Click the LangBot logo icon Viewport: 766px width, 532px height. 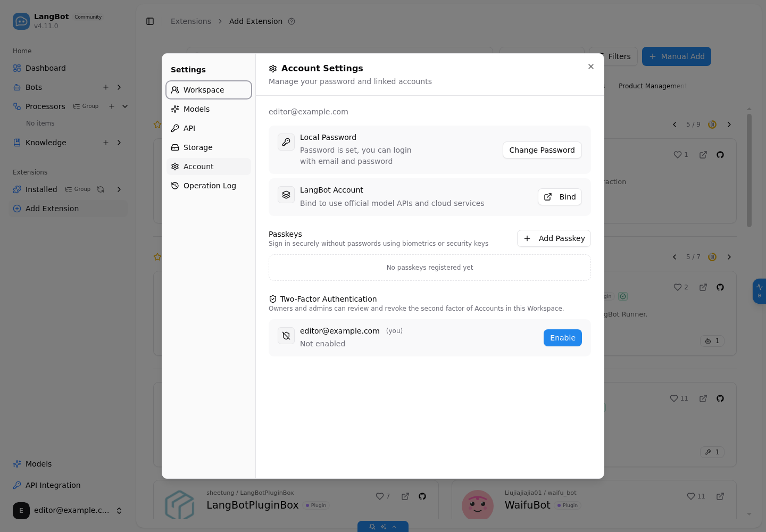pyautogui.click(x=21, y=21)
